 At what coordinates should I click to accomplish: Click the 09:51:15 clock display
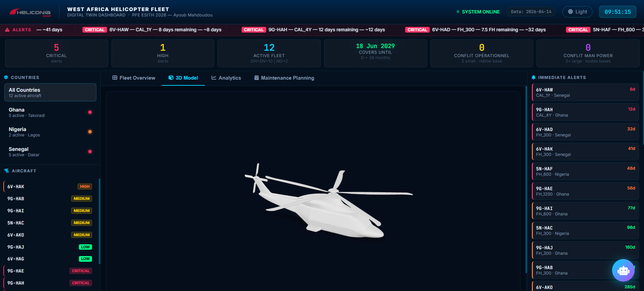click(617, 12)
